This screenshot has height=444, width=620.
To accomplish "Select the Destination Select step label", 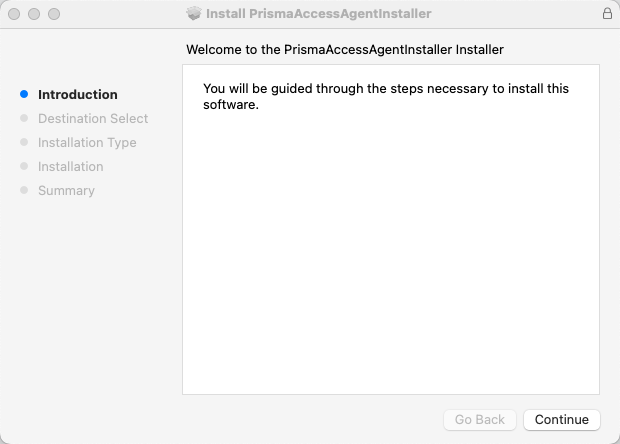I will point(93,119).
